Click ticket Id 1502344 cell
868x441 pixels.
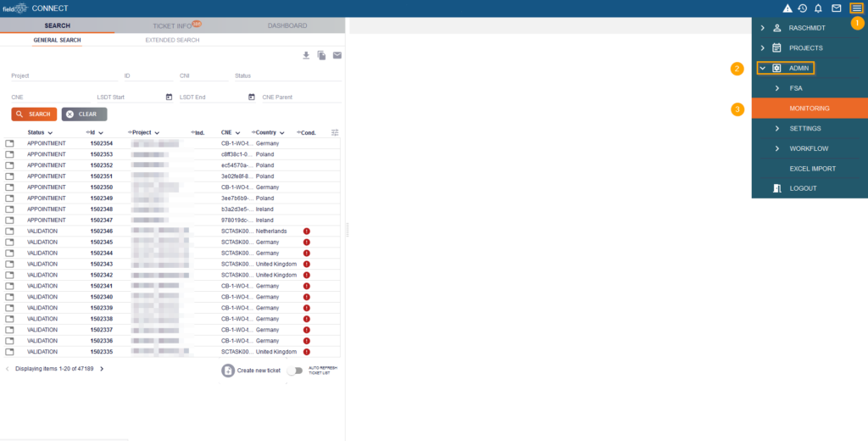click(102, 254)
